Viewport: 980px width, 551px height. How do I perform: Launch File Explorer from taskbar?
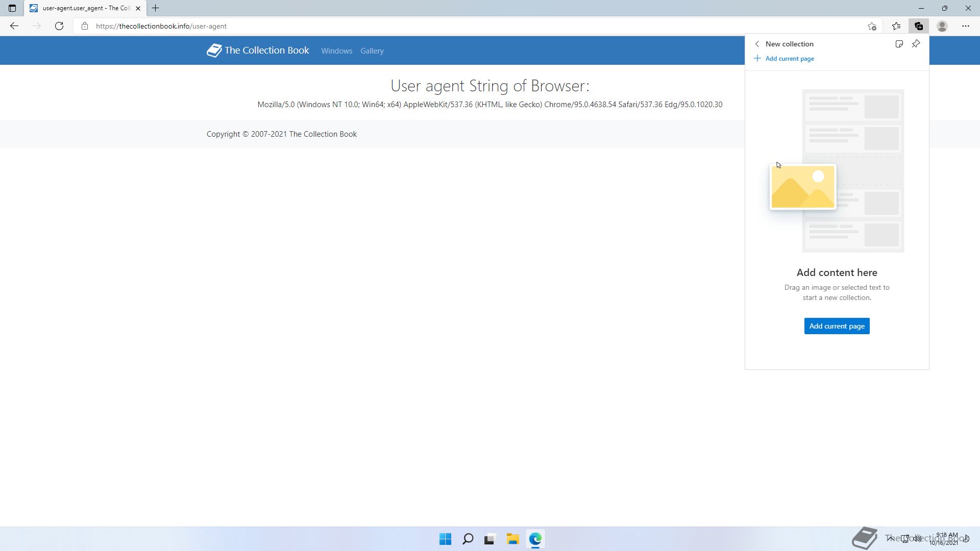[x=512, y=539]
